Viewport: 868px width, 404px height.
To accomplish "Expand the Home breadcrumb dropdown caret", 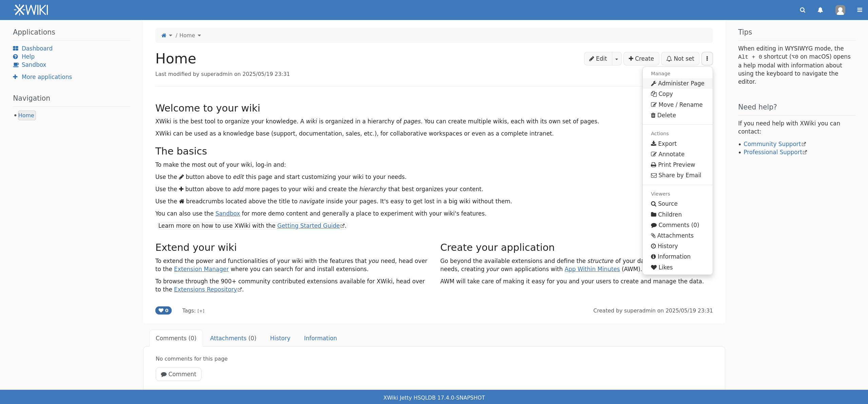I will pos(199,35).
